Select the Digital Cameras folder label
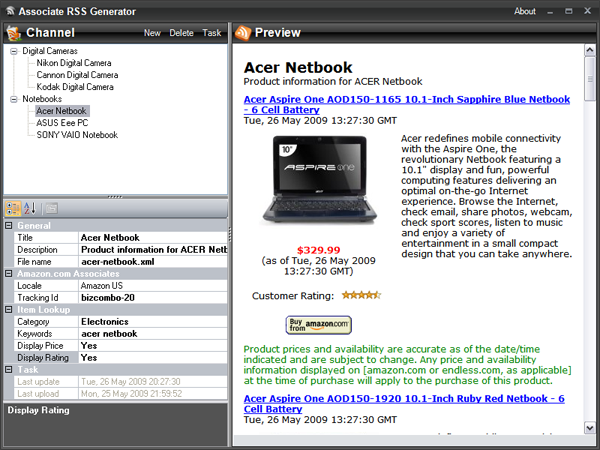This screenshot has height=450, width=600. (x=50, y=51)
